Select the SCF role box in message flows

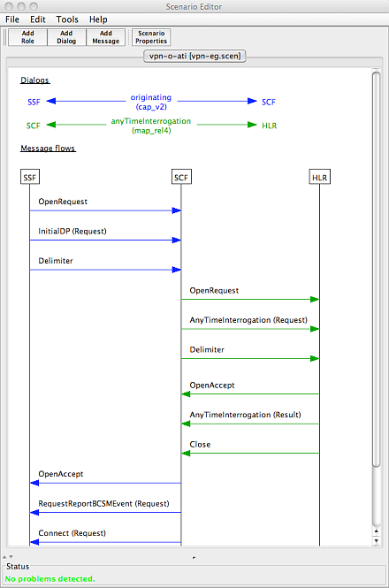181,177
